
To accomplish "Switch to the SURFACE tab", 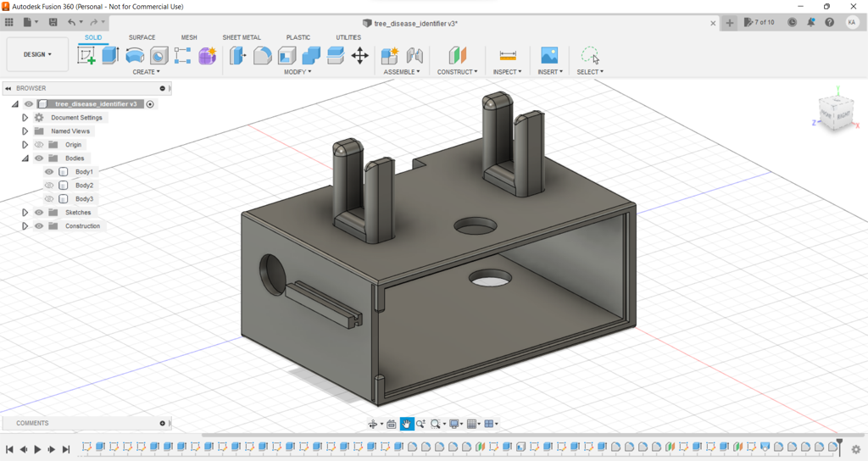I will point(142,37).
